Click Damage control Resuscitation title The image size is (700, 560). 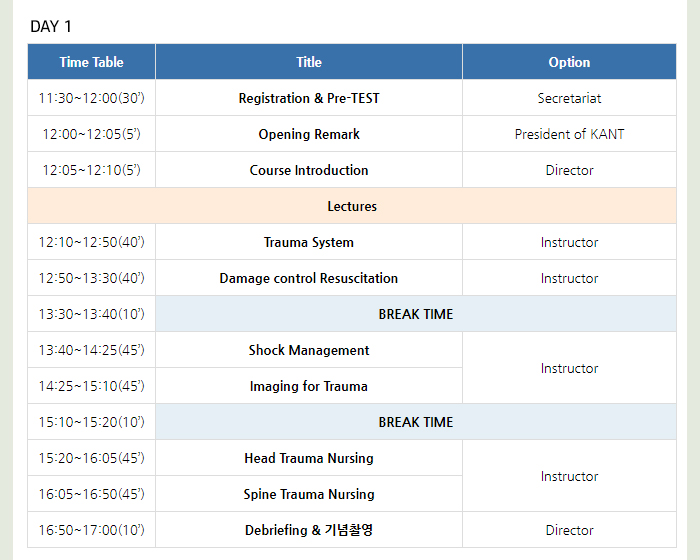[x=309, y=278]
